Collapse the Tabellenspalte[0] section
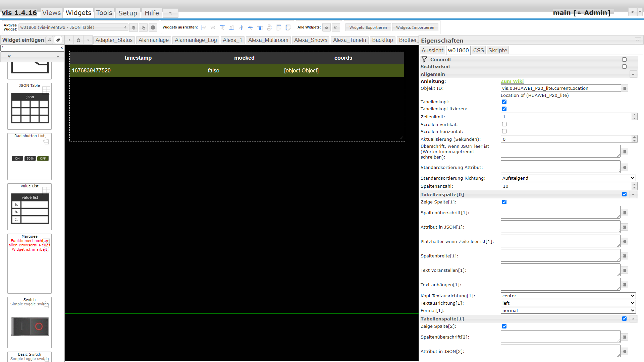 point(633,194)
